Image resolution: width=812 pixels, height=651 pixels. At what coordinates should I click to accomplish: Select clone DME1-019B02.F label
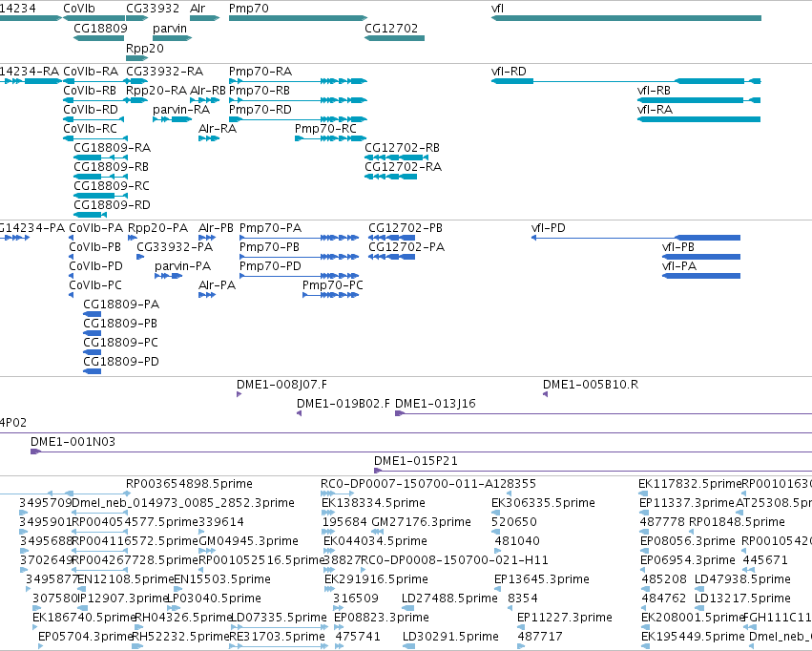(x=344, y=404)
